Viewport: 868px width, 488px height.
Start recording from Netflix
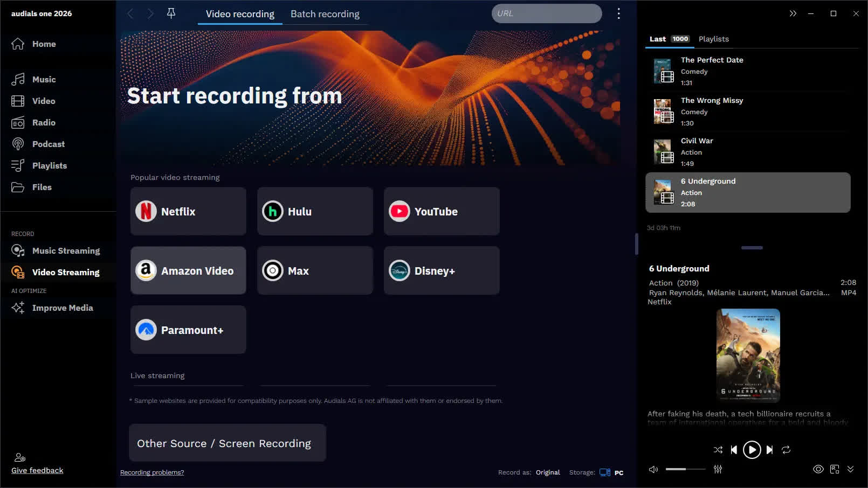[188, 211]
